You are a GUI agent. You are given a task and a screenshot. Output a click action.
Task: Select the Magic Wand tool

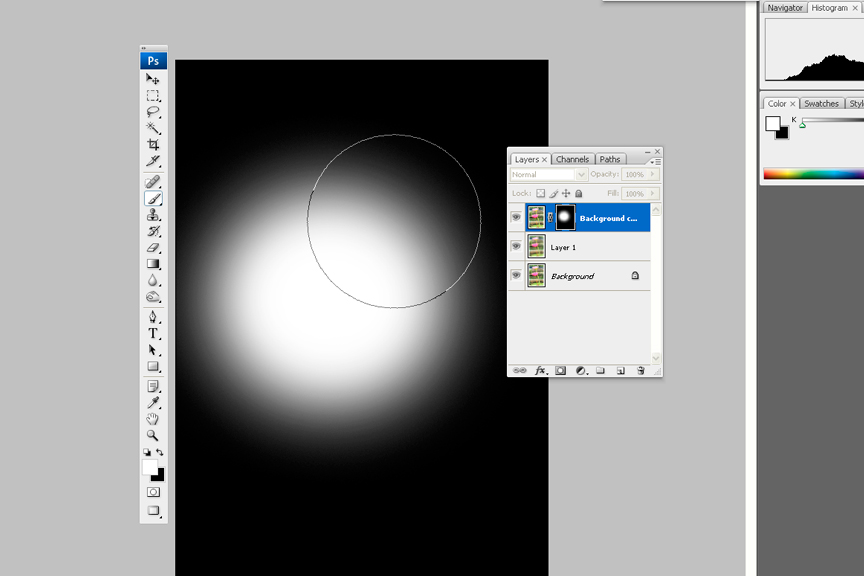153,128
